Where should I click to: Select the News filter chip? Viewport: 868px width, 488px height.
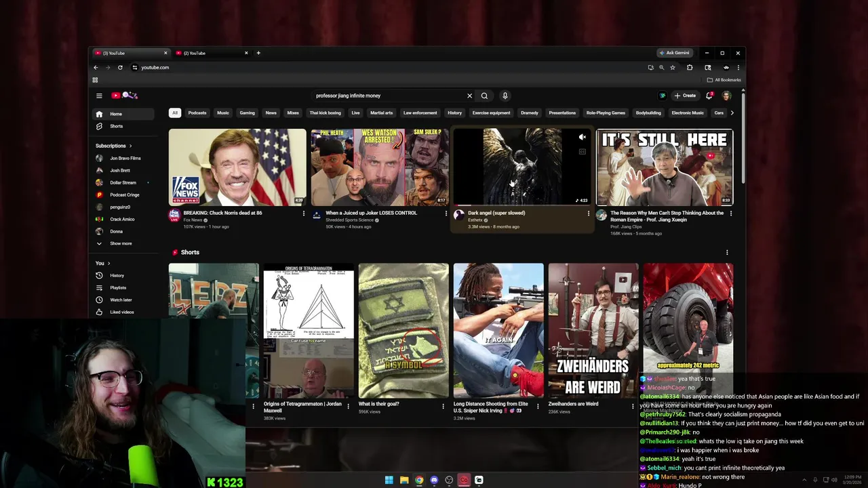[x=271, y=113]
